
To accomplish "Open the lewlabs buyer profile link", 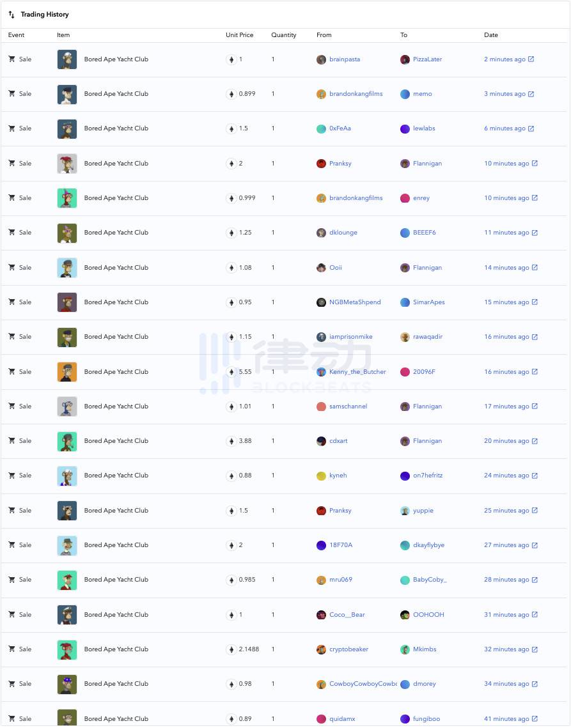I will pyautogui.click(x=424, y=128).
